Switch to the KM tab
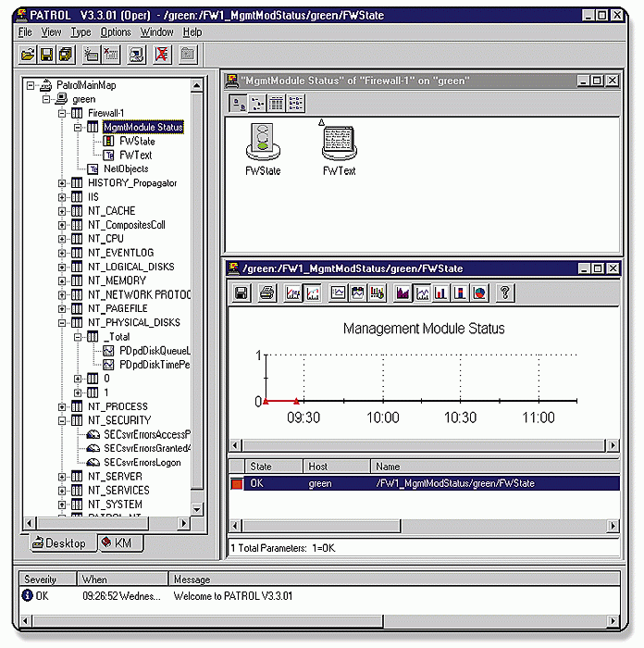Viewport: 644px width, 648px height. click(120, 542)
